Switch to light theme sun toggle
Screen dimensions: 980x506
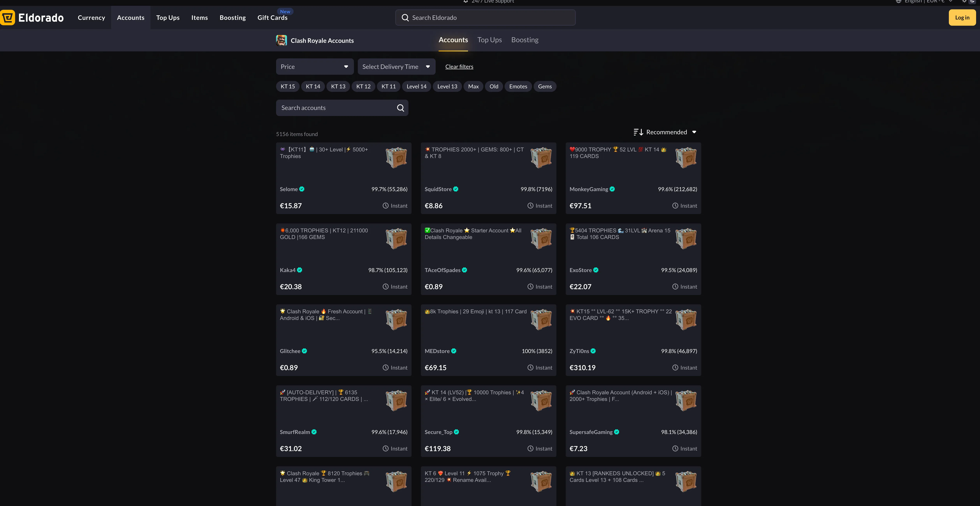964,1
